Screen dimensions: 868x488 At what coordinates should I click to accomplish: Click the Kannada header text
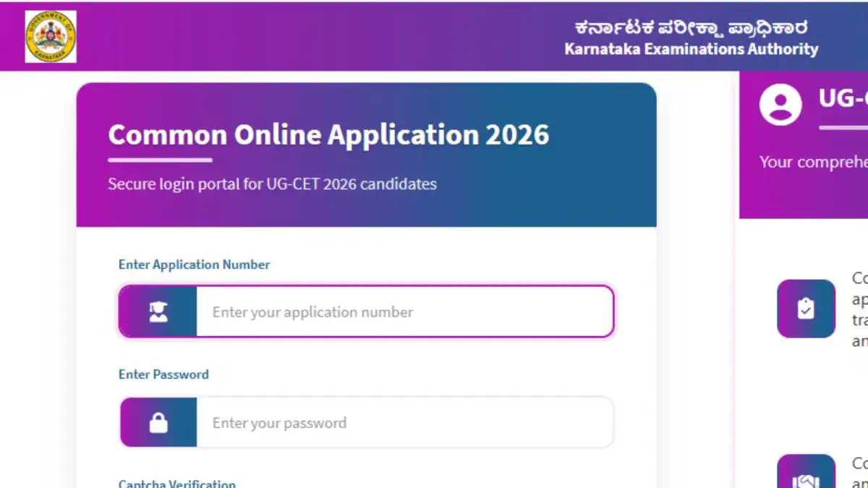click(x=692, y=27)
